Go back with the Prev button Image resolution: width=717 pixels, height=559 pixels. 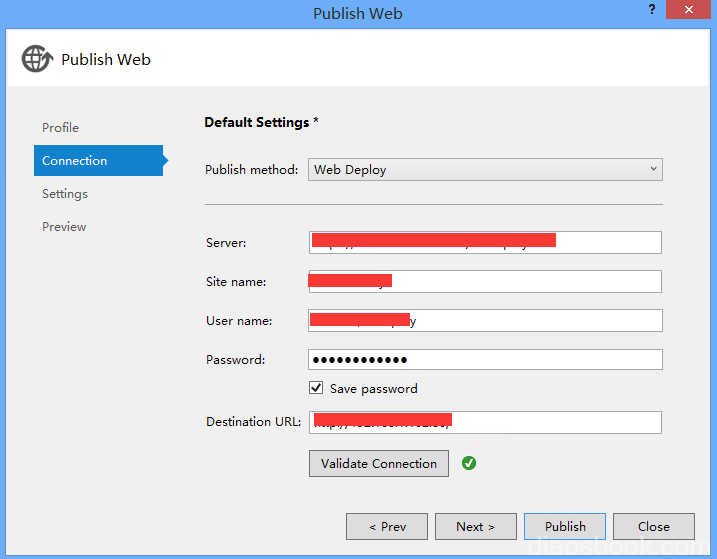click(387, 526)
